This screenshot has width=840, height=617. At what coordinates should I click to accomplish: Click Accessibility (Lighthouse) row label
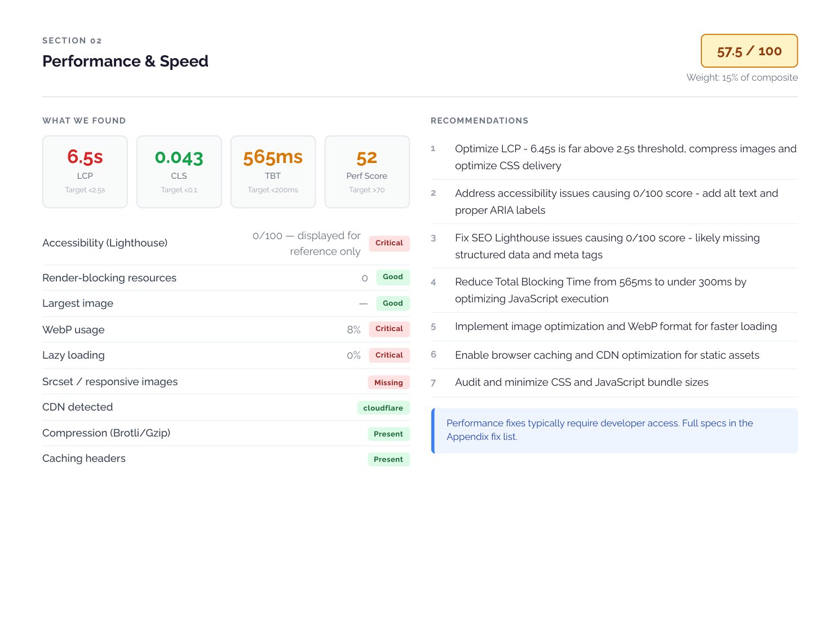point(105,243)
